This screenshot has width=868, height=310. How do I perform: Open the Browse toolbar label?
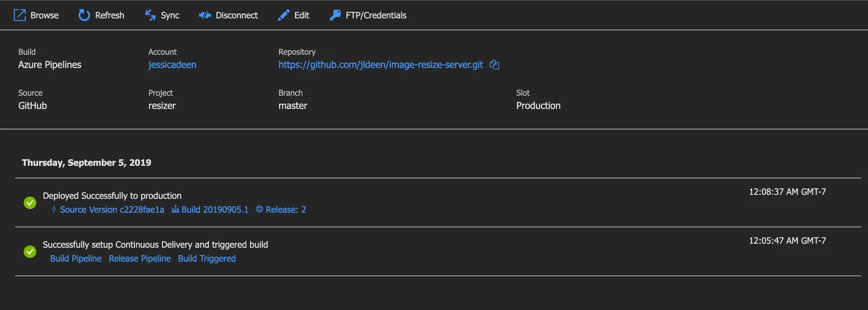44,15
